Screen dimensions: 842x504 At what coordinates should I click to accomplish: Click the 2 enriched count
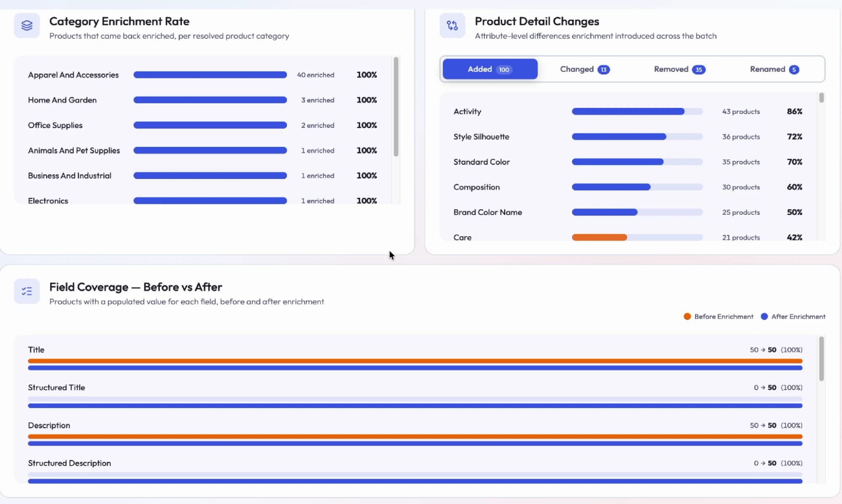click(x=318, y=125)
